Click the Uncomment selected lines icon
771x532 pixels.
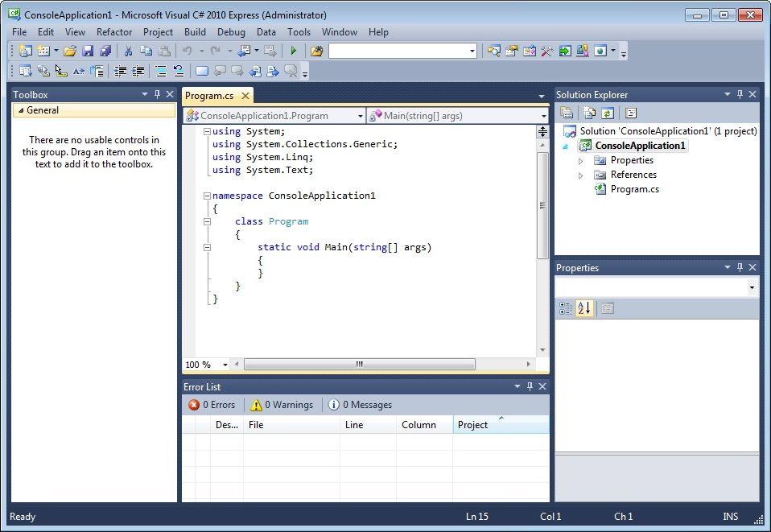tap(179, 72)
